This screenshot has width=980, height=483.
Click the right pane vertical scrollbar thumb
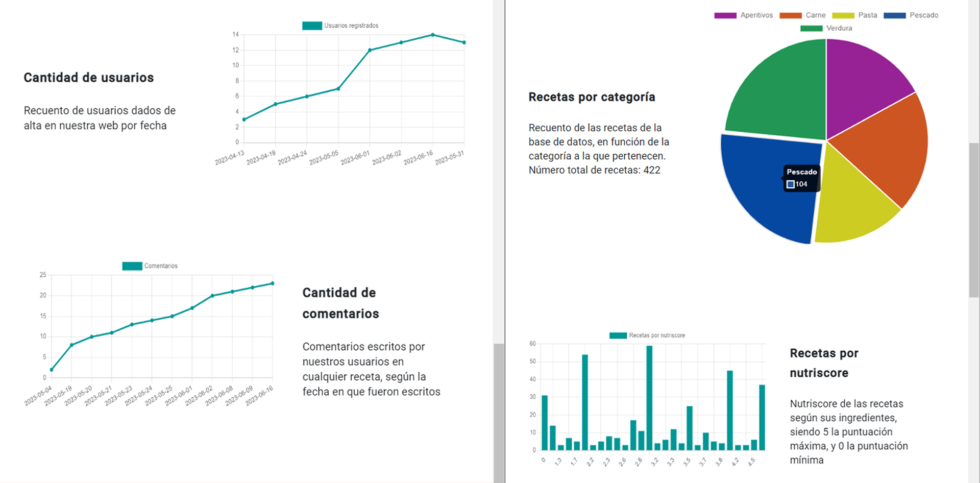pos(974,220)
